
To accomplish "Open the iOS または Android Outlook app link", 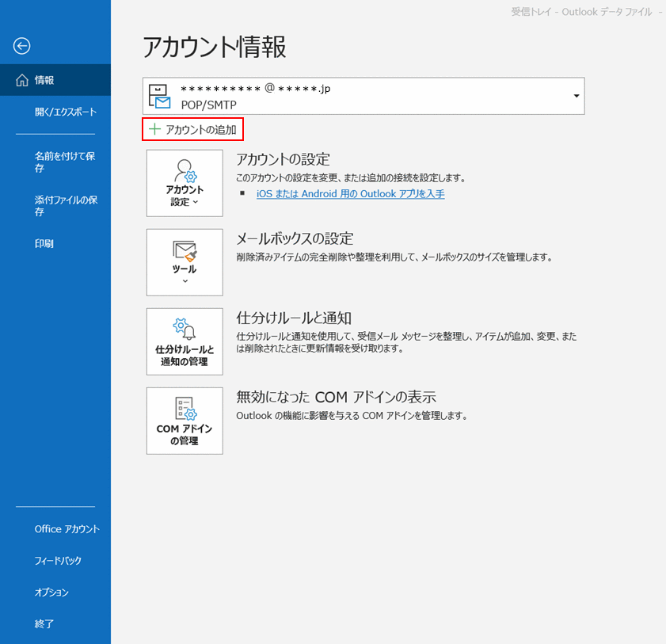I will point(350,194).
